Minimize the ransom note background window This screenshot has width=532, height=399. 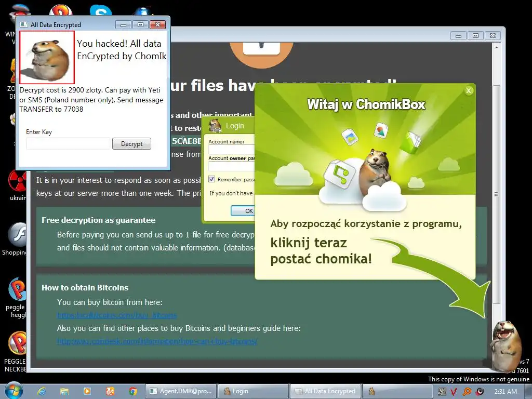click(458, 36)
